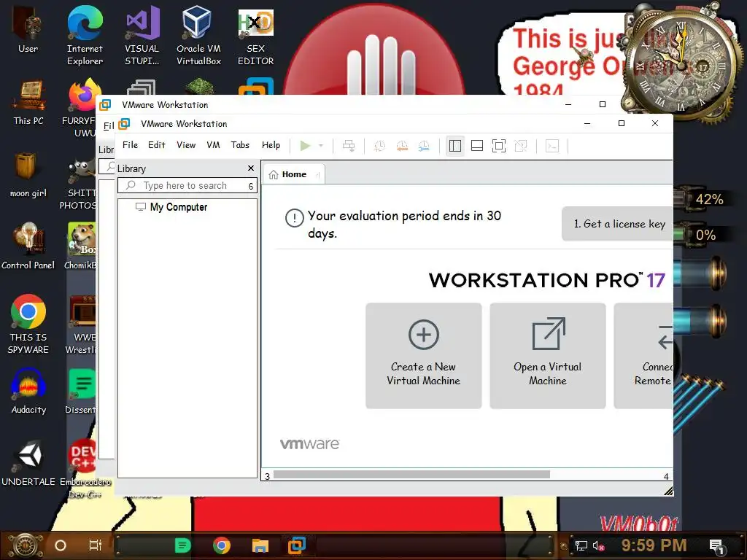Click the muted volume tray icon
This screenshot has width=747, height=560.
coord(599,545)
